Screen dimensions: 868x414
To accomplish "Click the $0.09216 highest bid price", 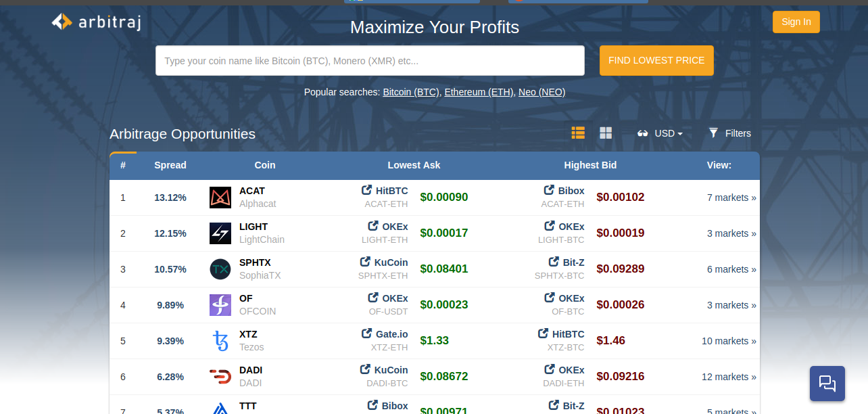I will coord(621,377).
